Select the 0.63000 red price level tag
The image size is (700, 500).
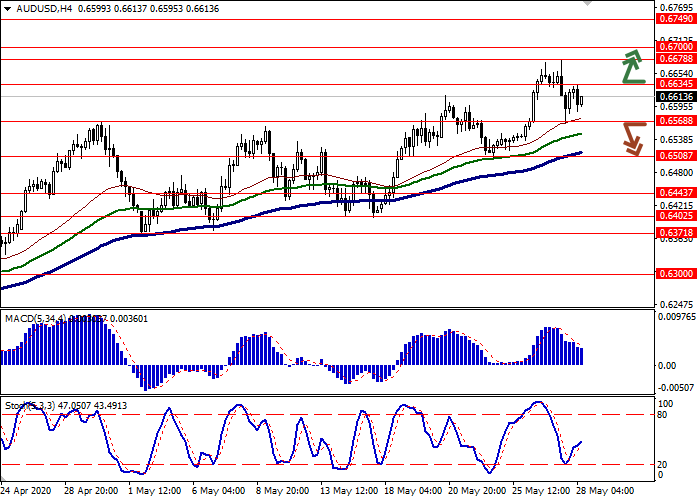[x=676, y=273]
